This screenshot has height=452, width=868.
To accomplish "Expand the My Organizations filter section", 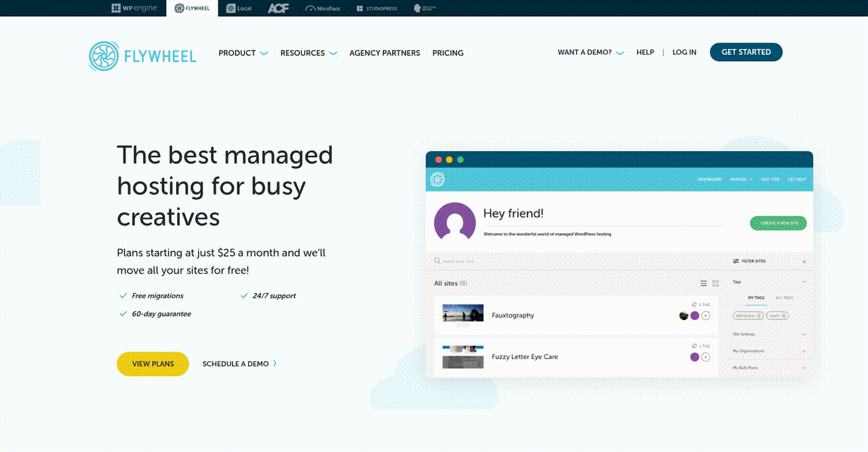I will tap(770, 351).
